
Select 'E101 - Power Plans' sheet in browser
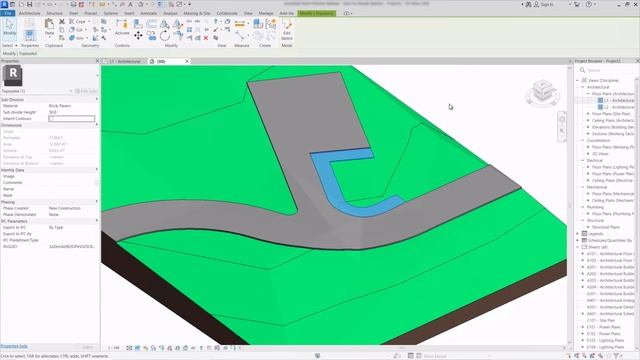(604, 327)
